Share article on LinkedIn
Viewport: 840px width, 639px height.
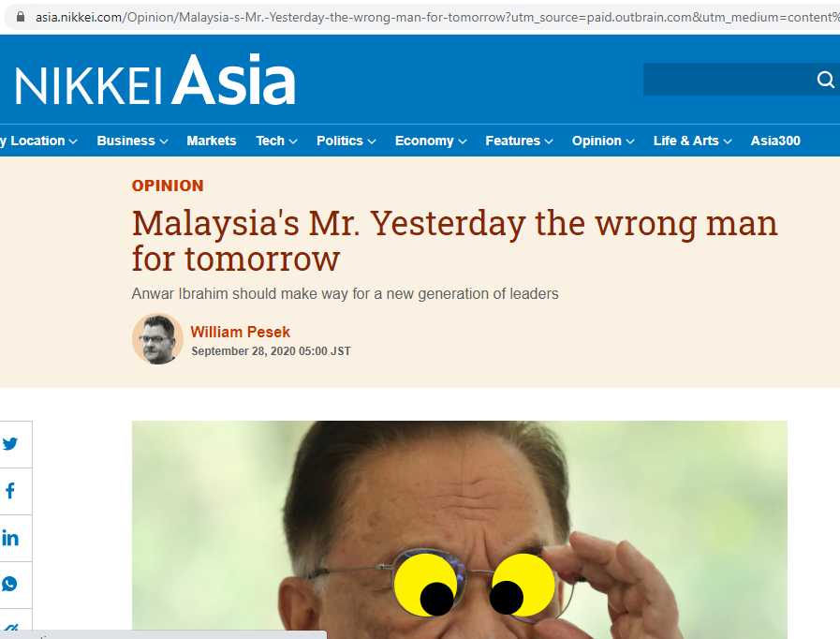tap(9, 538)
